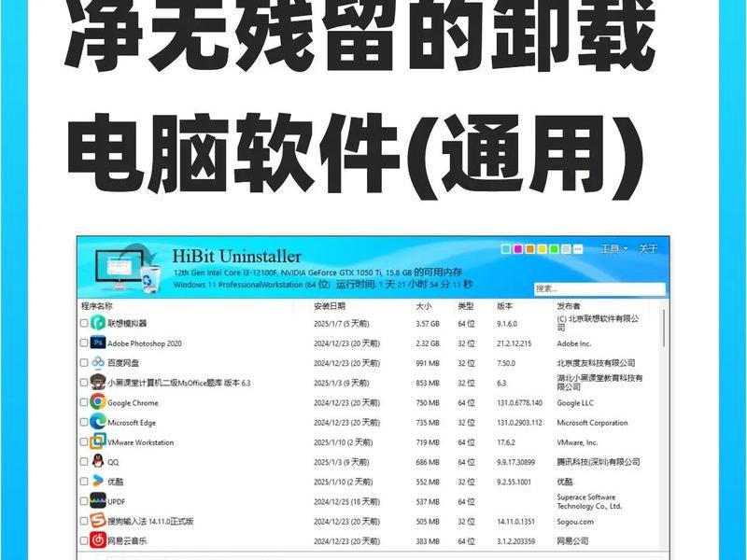Enable the VMware Workstation checkbox
This screenshot has width=747, height=560.
(84, 441)
